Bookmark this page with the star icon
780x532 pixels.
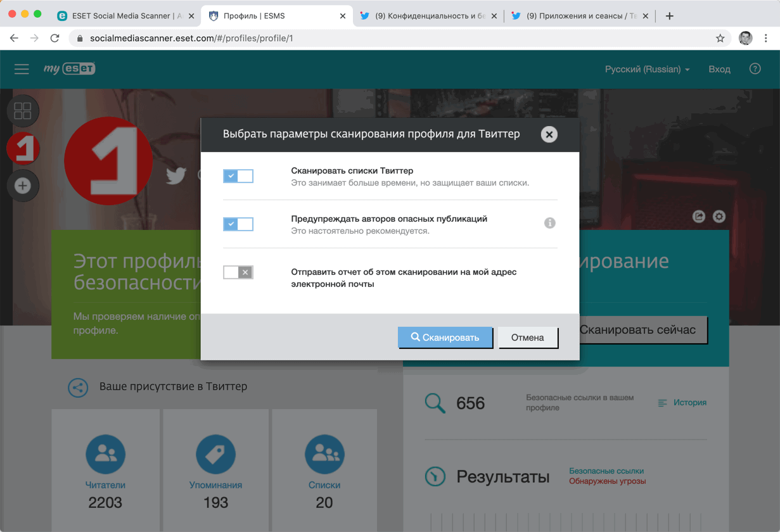click(x=720, y=38)
